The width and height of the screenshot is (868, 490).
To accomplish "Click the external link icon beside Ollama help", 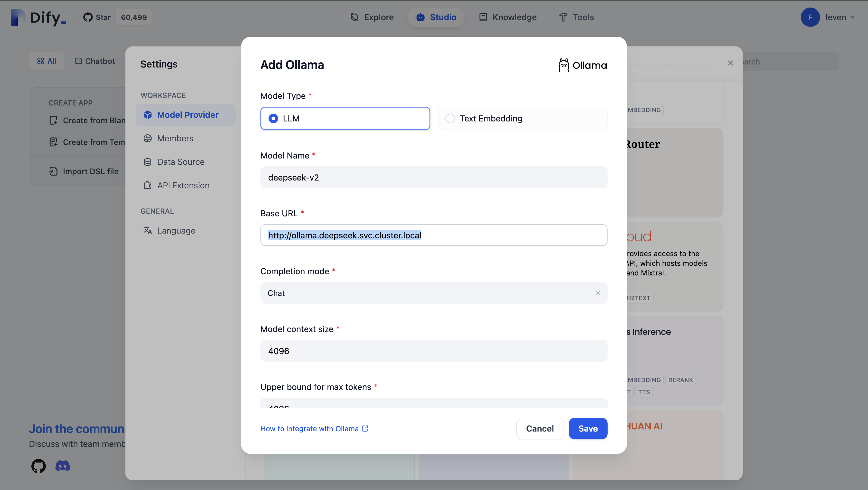I will pyautogui.click(x=365, y=428).
